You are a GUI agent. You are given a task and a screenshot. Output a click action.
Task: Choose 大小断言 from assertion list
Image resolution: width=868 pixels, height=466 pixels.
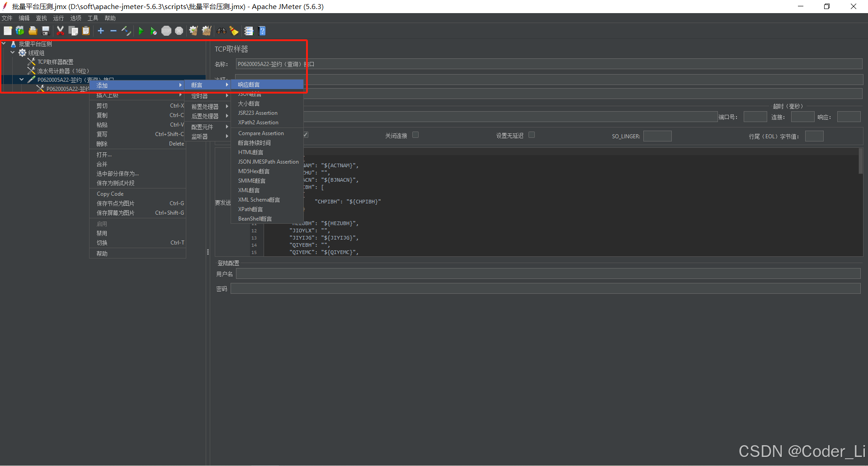pyautogui.click(x=267, y=104)
